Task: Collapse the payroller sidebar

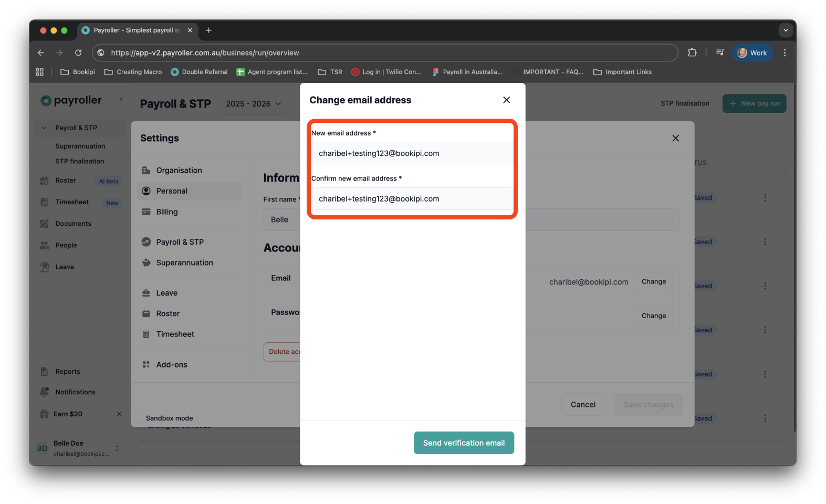Action: [x=121, y=99]
